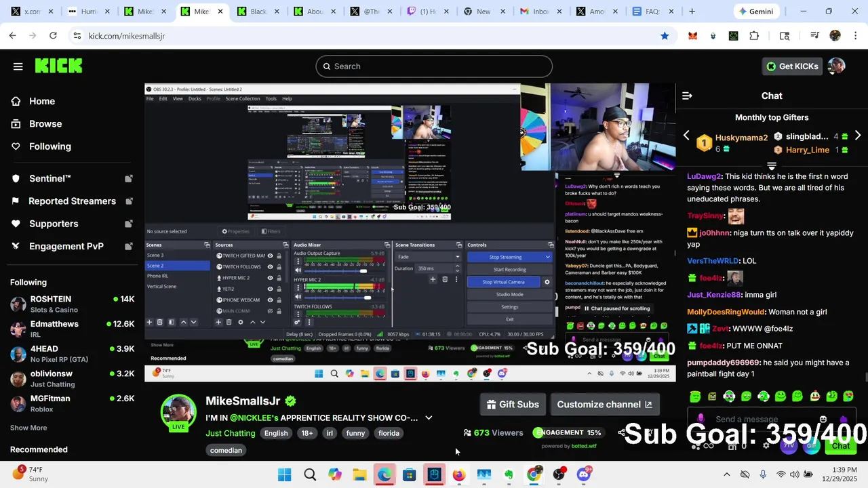Open Stop Streaming dropdown arrow in streamed OBS
The image size is (868, 488).
pos(547,257)
